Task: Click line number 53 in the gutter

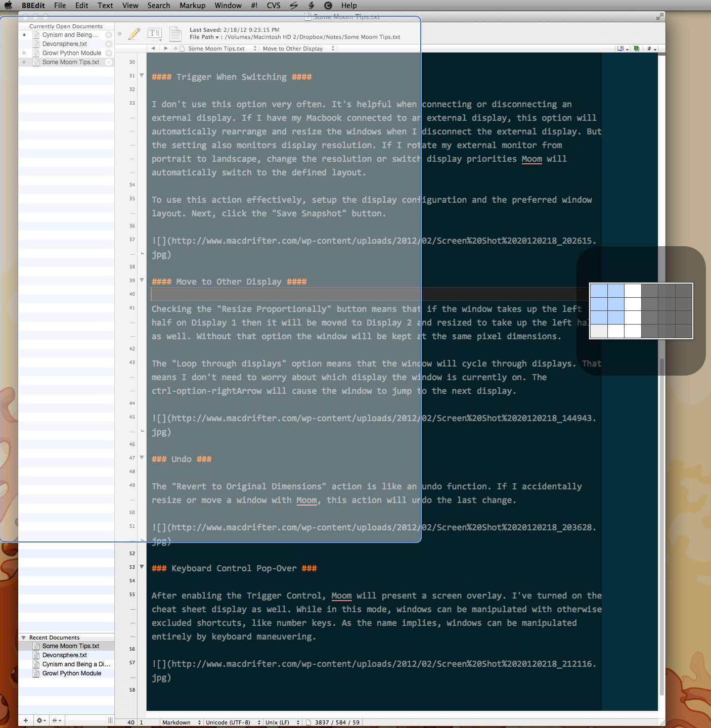Action: pos(132,567)
